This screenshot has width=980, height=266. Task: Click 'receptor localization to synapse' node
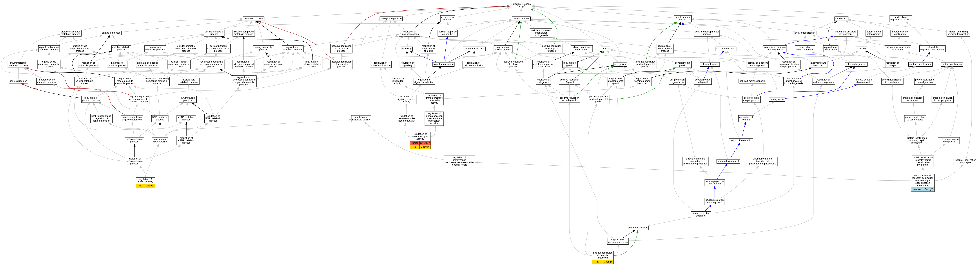(x=965, y=161)
